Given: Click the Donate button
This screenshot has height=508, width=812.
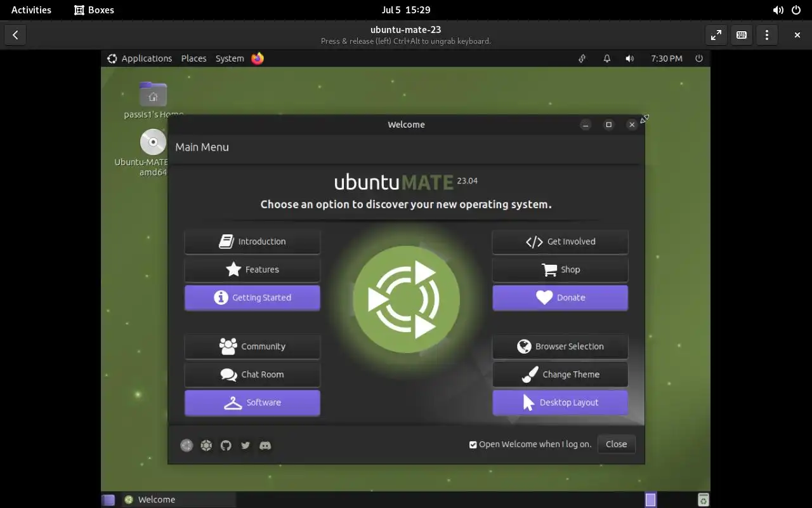Looking at the screenshot, I should [560, 297].
